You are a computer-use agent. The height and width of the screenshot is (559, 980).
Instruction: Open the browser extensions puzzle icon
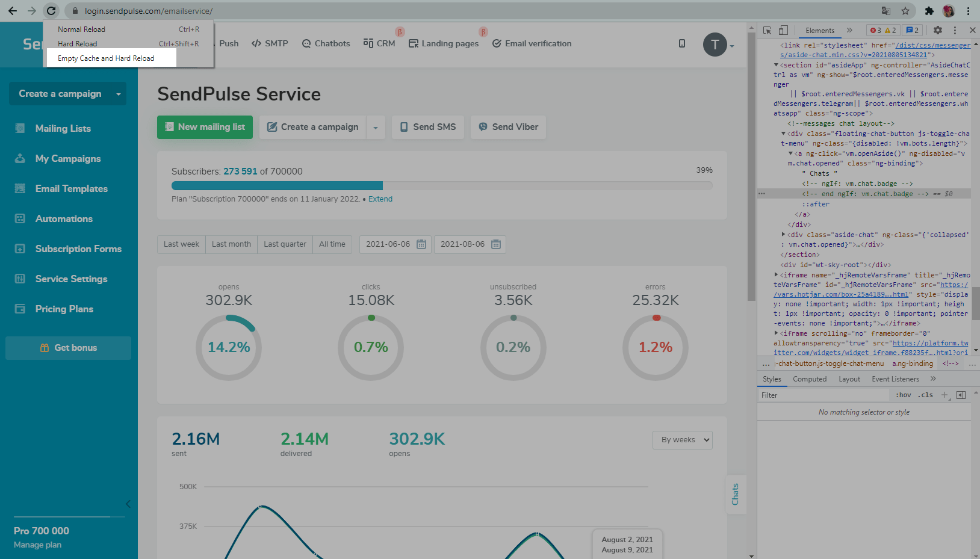click(929, 11)
